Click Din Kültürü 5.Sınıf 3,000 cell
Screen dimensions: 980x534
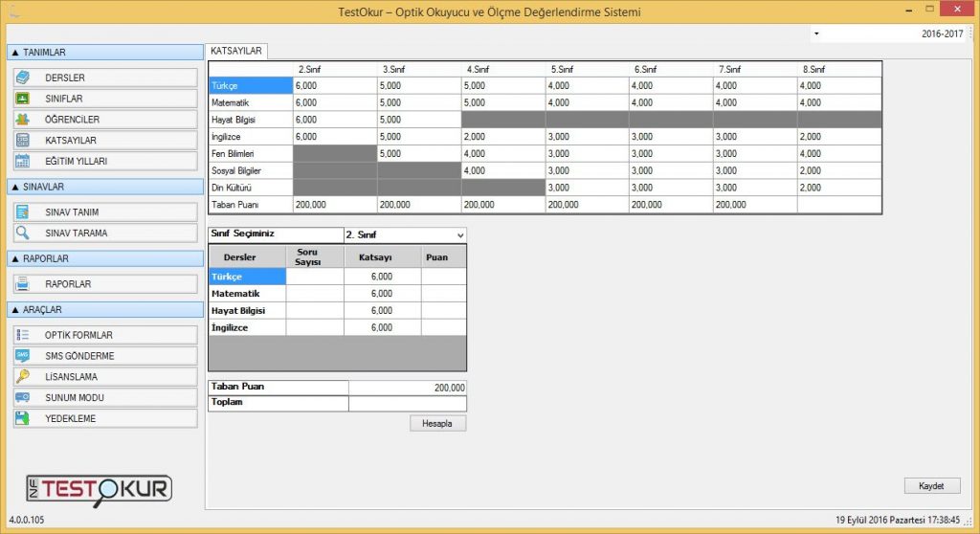(x=587, y=188)
